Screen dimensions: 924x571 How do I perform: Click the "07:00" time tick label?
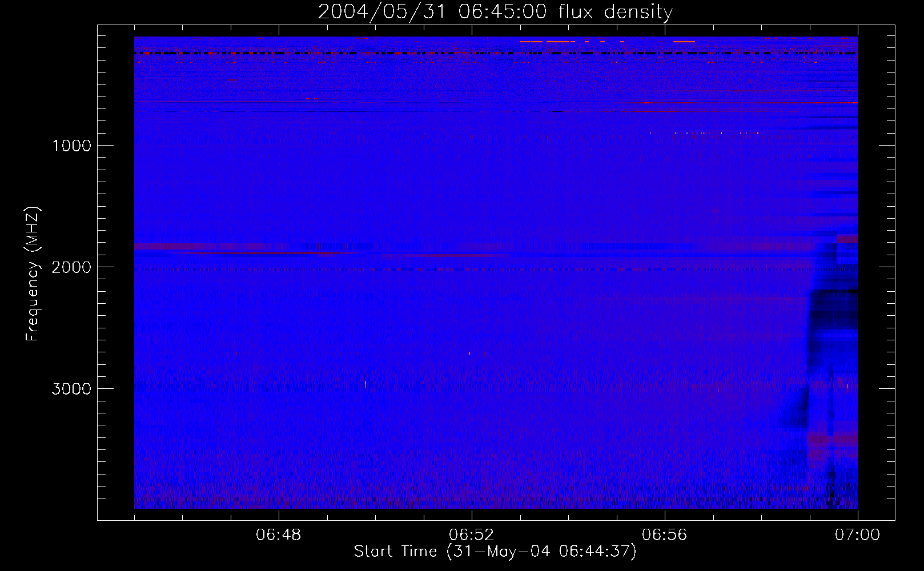tap(858, 535)
